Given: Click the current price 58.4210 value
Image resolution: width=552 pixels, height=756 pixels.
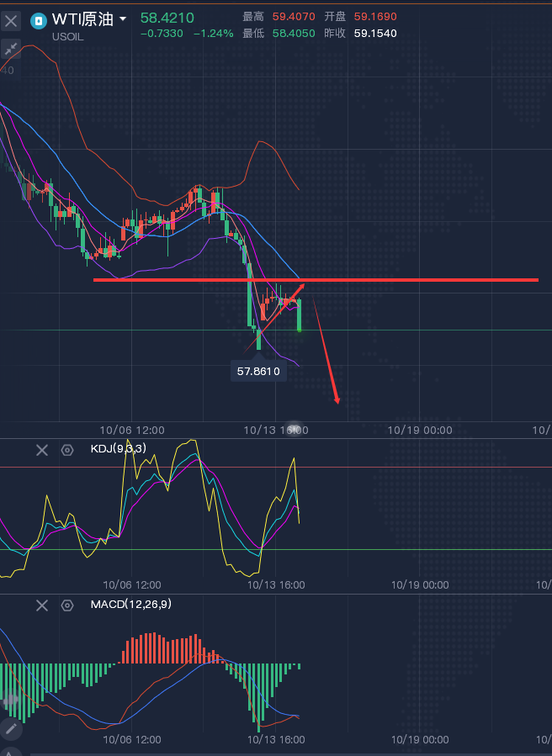Looking at the screenshot, I should [167, 17].
